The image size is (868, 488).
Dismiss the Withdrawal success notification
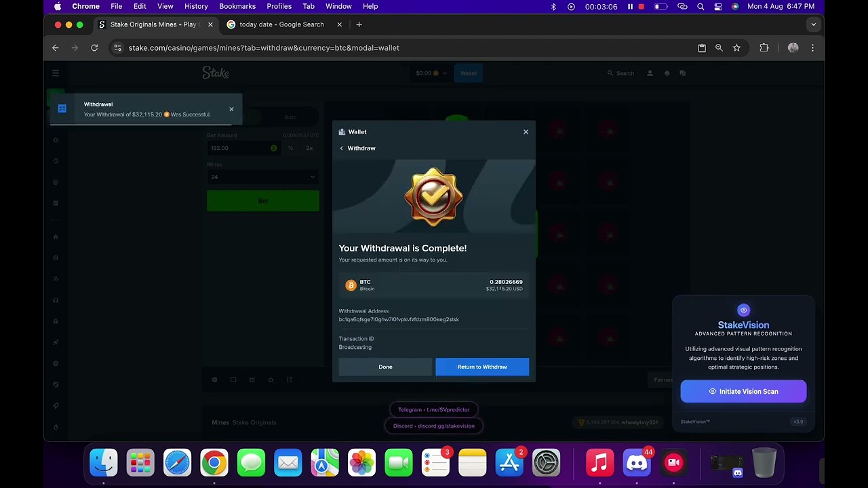231,109
